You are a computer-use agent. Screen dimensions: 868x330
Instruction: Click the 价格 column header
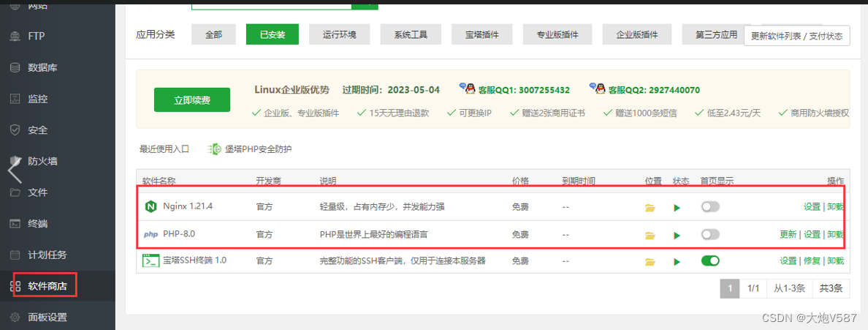pyautogui.click(x=520, y=181)
